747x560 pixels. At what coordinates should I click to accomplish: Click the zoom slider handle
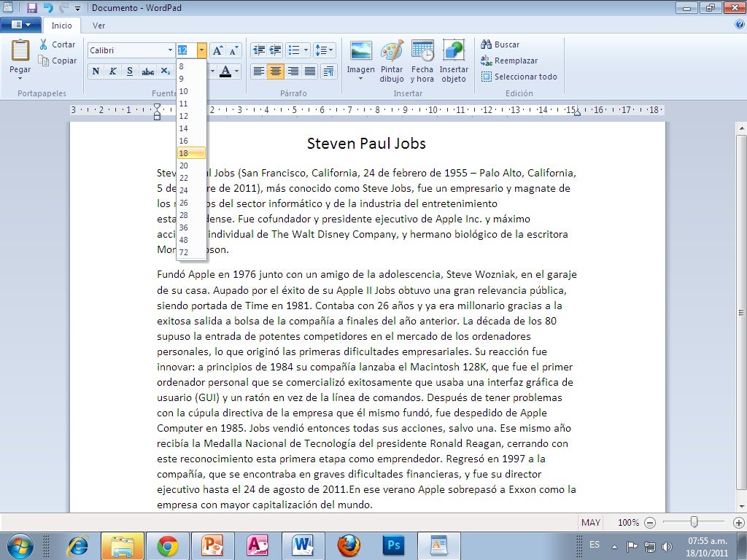pos(694,522)
